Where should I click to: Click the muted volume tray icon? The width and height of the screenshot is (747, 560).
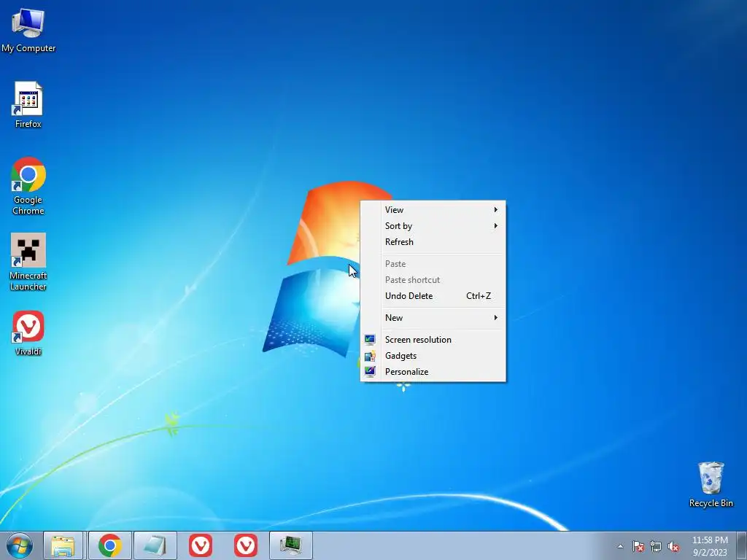pos(673,546)
